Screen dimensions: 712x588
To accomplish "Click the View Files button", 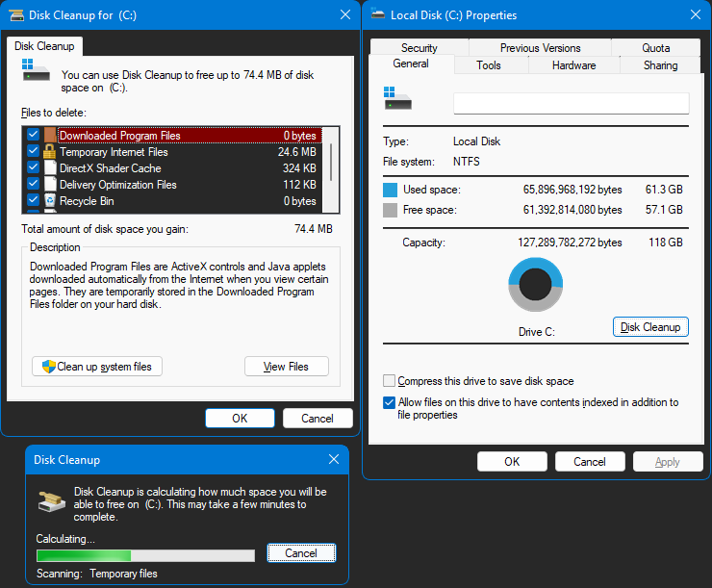I will coord(287,367).
